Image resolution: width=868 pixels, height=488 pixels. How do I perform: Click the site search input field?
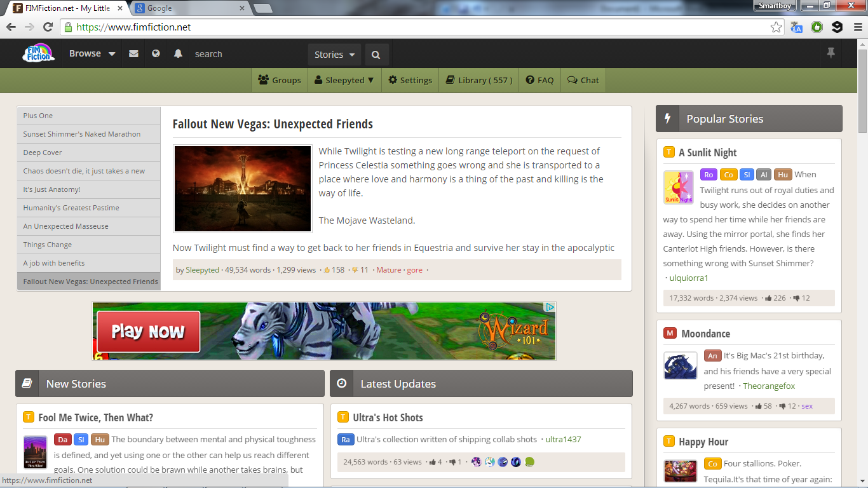point(248,54)
